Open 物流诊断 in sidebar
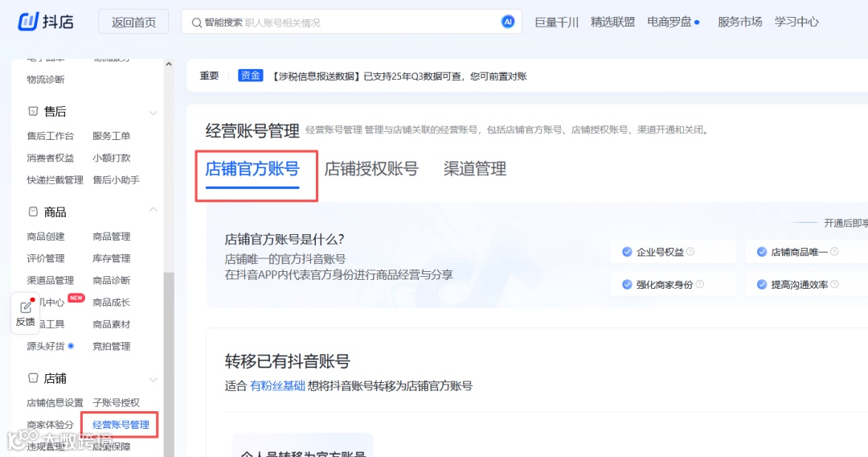The image size is (868, 457). [x=46, y=79]
